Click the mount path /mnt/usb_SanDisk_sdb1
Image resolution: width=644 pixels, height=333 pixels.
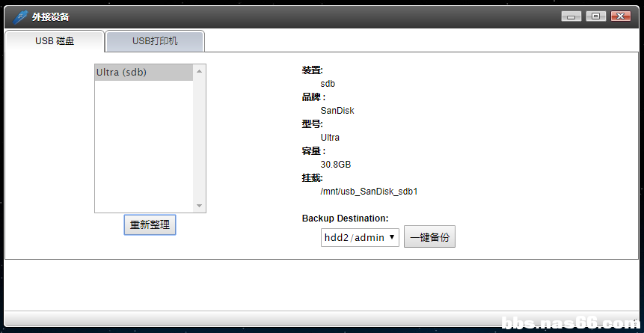point(369,192)
